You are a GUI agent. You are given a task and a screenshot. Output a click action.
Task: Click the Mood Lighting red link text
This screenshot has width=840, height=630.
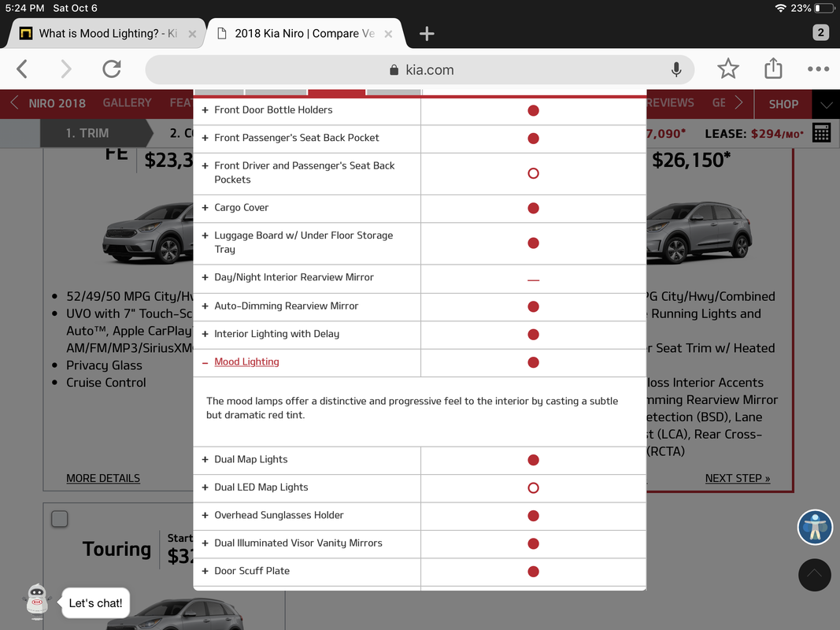pos(246,361)
